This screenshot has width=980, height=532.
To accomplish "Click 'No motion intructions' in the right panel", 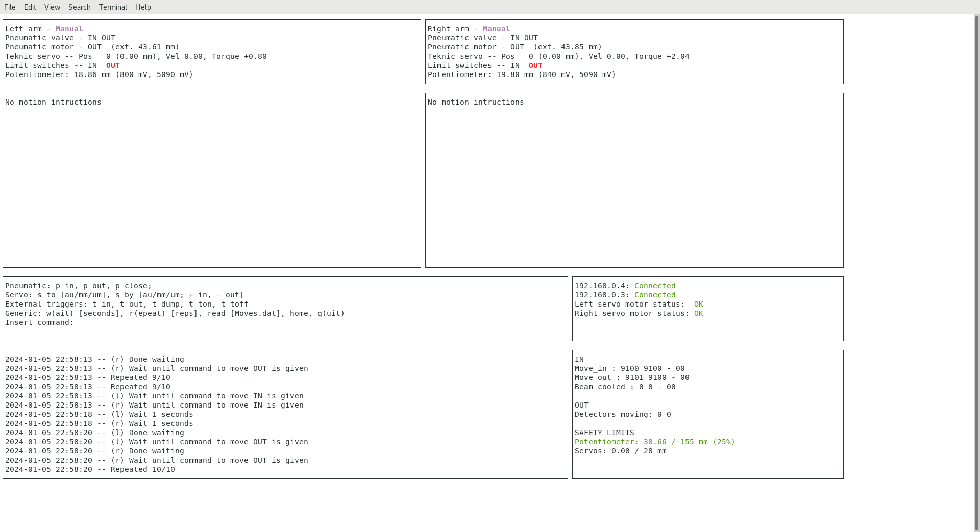I will pos(476,102).
